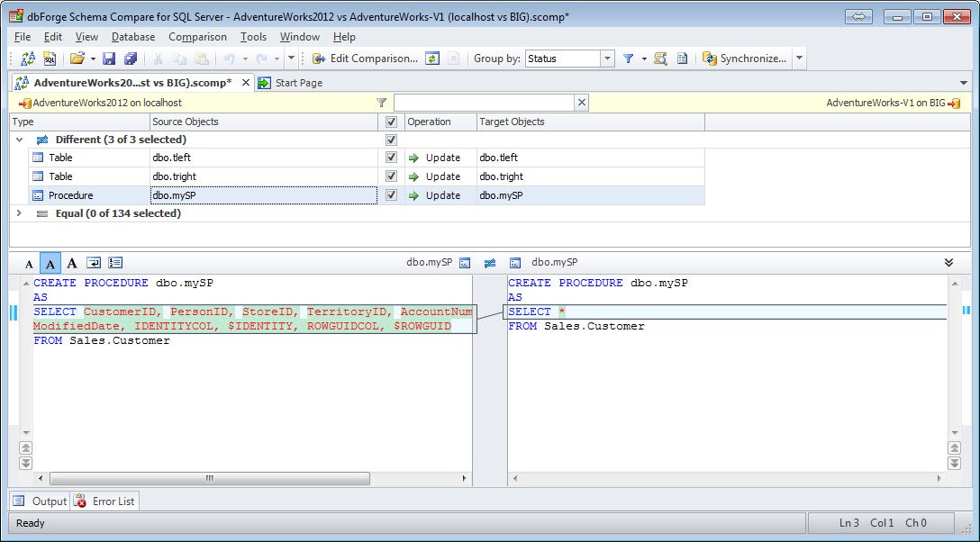Open the Comparison menu
This screenshot has width=980, height=542.
click(x=197, y=37)
